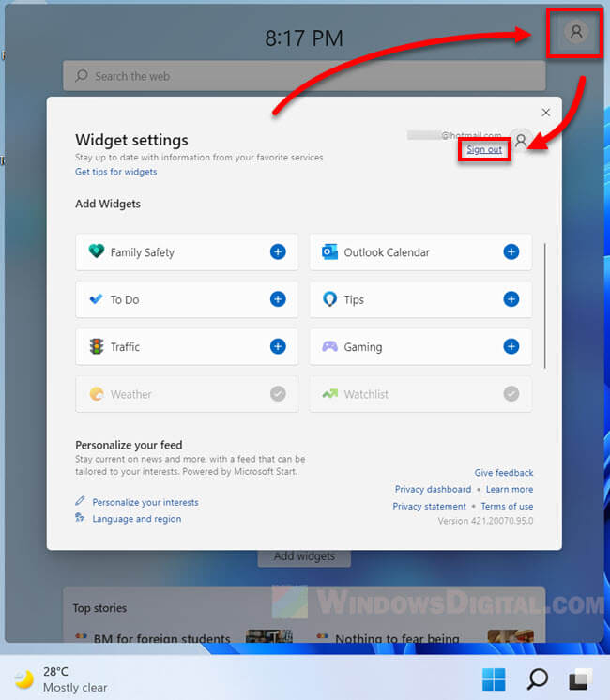Click the account avatar in Widget settings
610x700 pixels.
click(521, 141)
